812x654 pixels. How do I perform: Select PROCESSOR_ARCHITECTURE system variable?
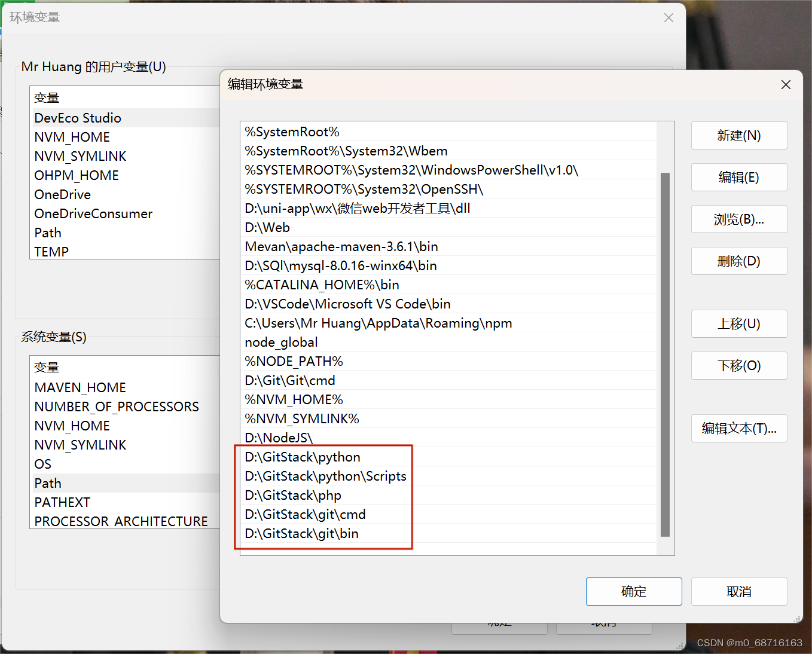coord(125,521)
